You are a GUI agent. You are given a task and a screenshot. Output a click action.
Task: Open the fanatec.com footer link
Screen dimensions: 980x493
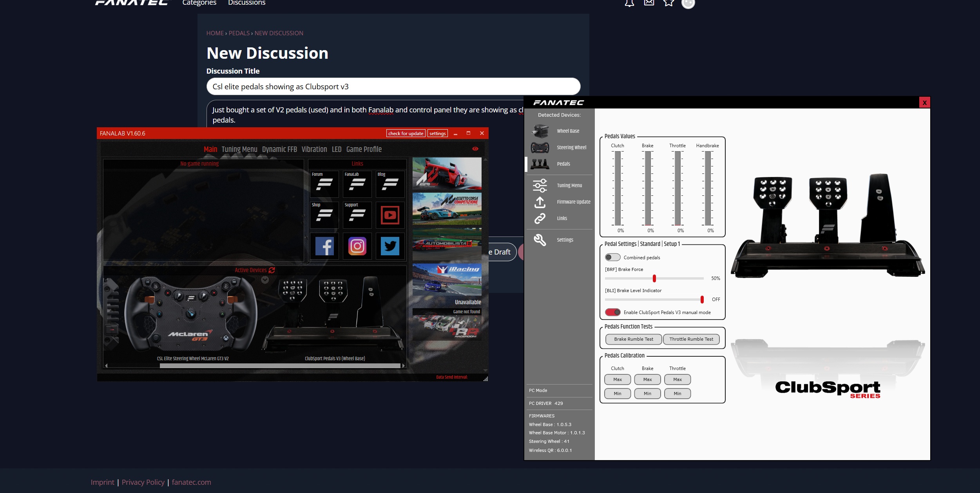pyautogui.click(x=191, y=482)
